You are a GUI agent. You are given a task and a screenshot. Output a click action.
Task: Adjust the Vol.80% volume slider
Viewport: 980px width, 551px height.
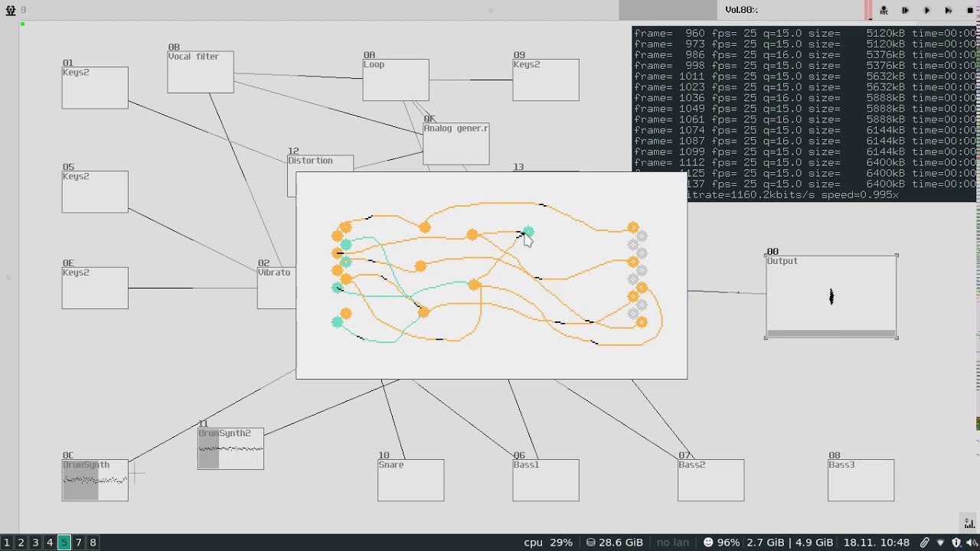[742, 10]
